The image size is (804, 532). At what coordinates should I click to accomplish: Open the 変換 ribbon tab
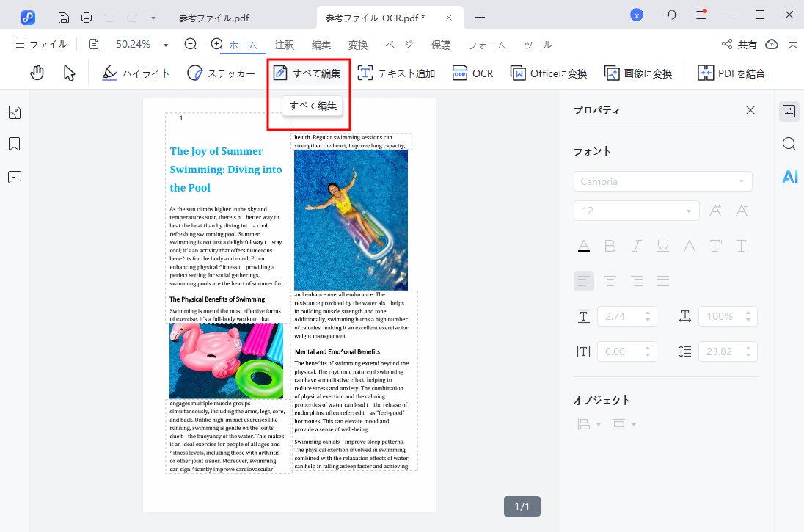coord(358,45)
